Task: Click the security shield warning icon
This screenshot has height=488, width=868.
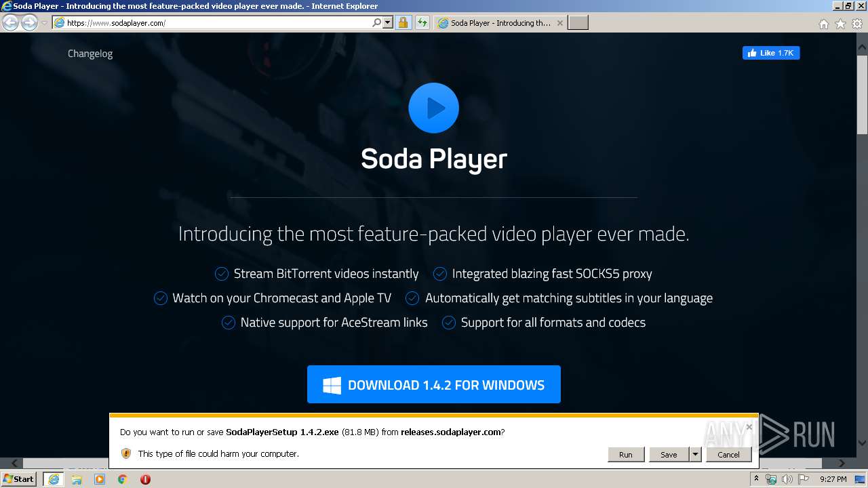Action: pyautogui.click(x=125, y=453)
